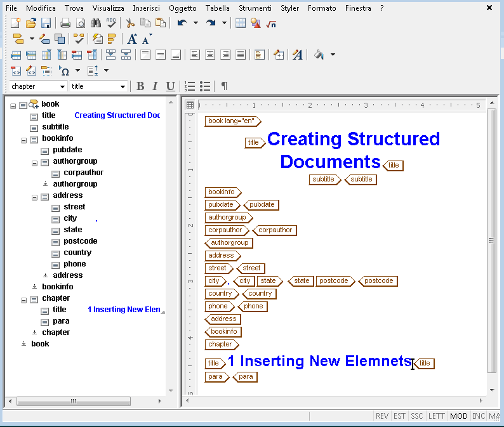Toggle the paragraph marks pilcrow button
The image size is (504, 427).
[x=224, y=86]
